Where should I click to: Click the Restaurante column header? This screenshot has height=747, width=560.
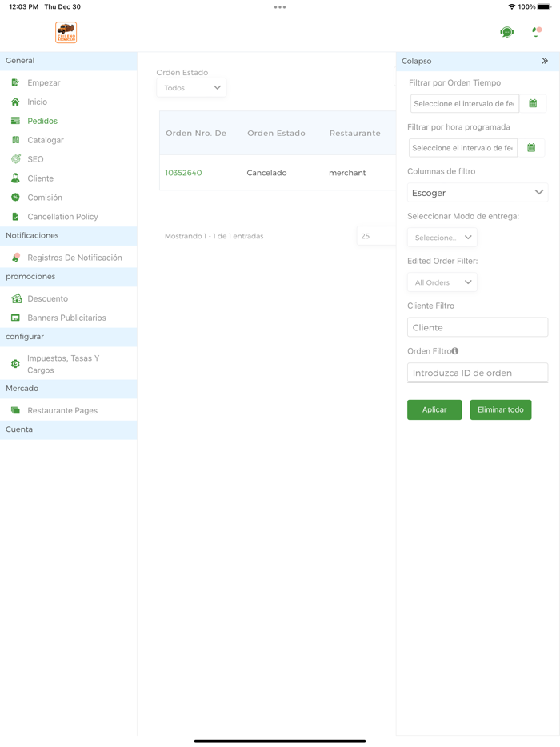pyautogui.click(x=355, y=133)
